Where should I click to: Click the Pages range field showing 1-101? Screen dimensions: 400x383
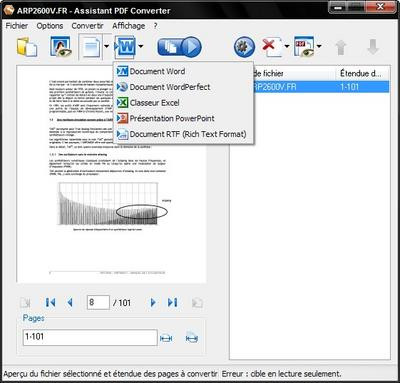(x=90, y=337)
